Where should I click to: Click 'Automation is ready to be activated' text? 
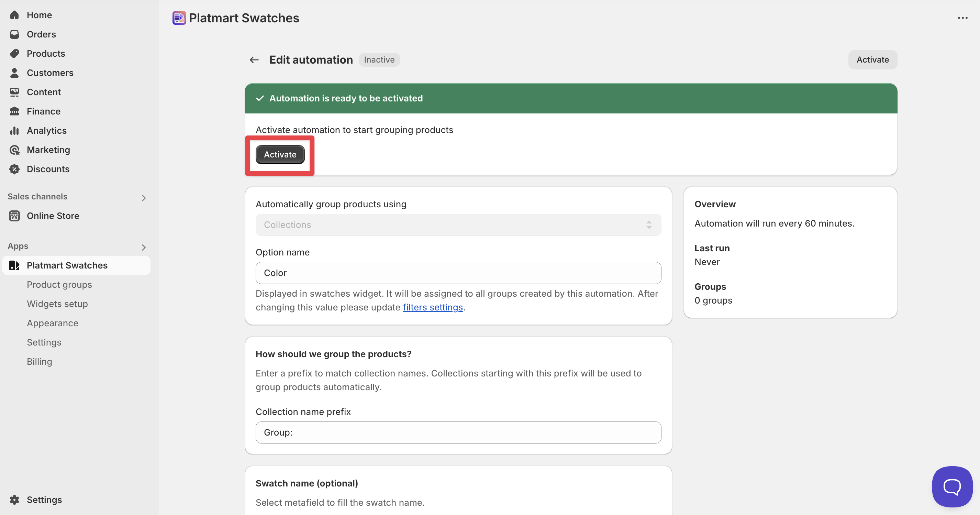coord(346,98)
